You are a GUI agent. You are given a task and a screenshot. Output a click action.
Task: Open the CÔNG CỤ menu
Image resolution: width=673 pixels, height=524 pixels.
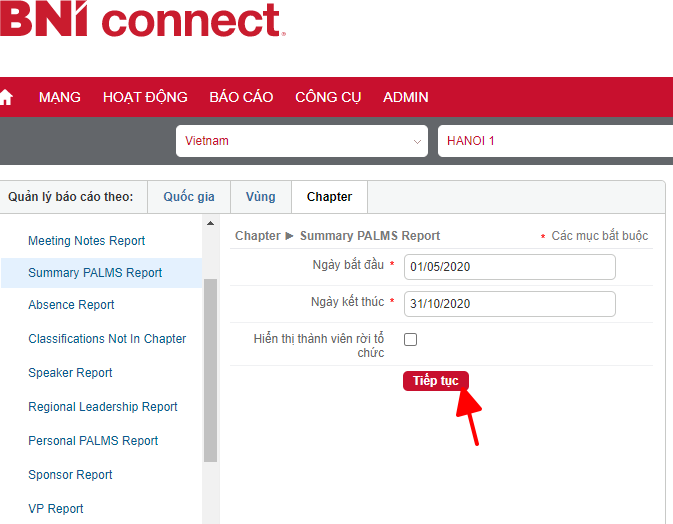click(x=328, y=97)
